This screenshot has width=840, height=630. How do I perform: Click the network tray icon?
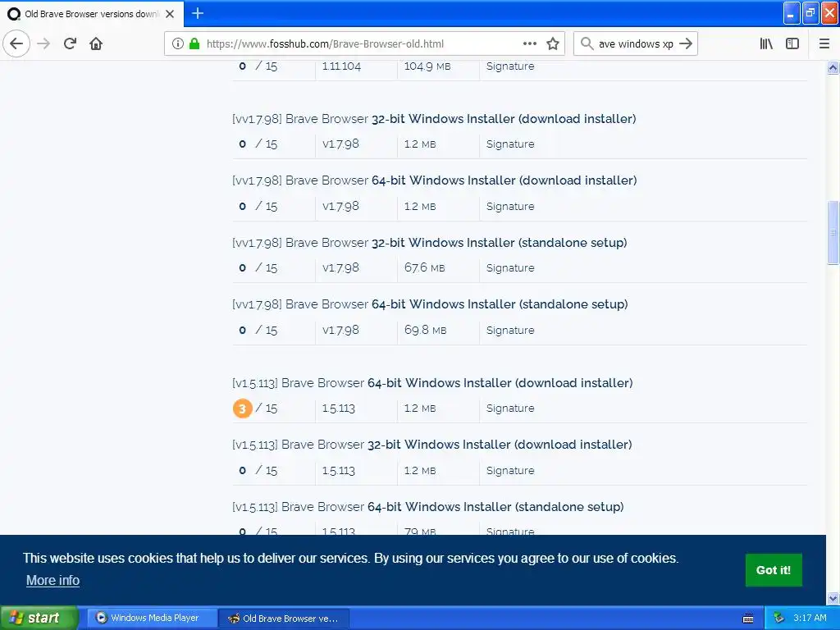778,618
